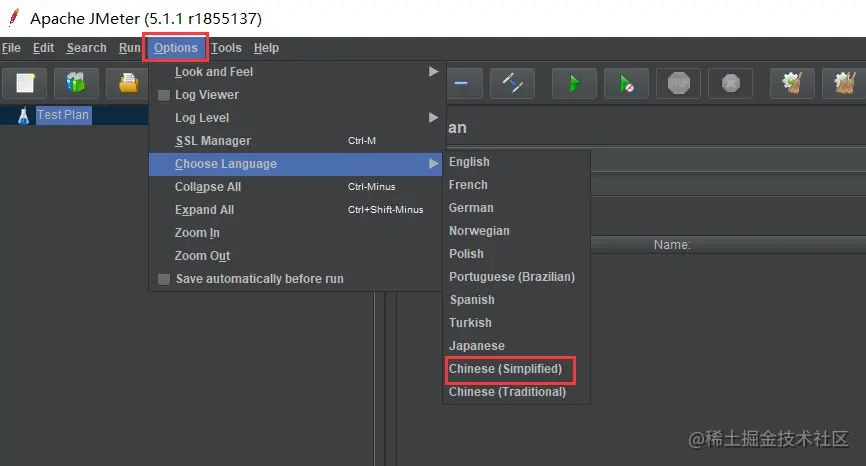866x466 pixels.
Task: Select Zoom Out menu entry
Action: pos(295,256)
